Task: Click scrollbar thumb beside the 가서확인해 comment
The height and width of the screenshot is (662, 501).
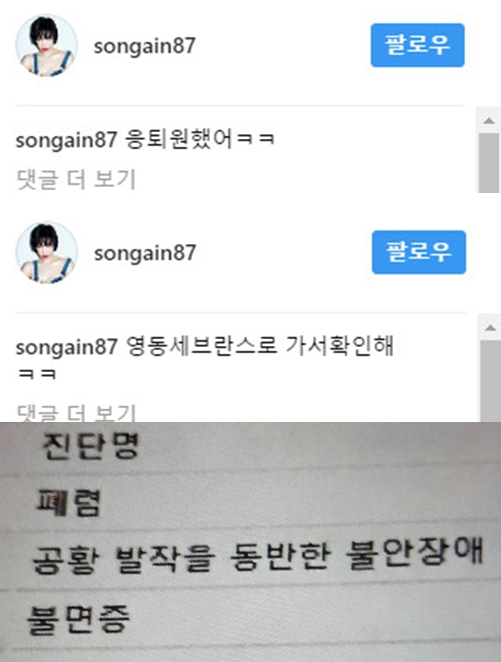Action: 490,381
